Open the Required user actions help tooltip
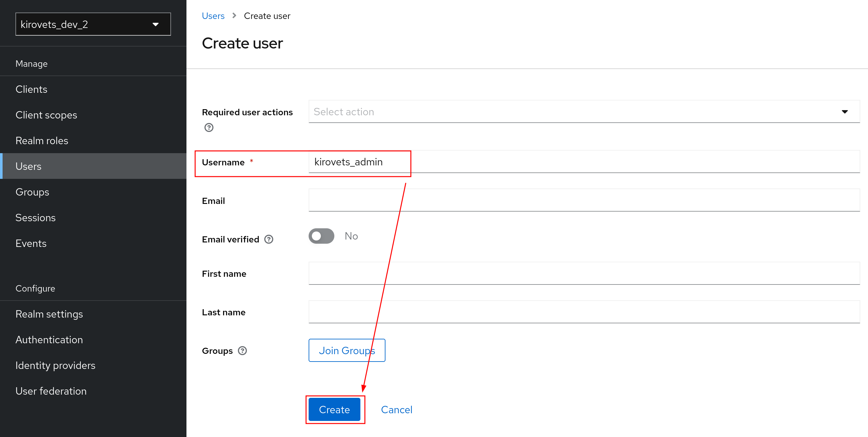868x437 pixels. [x=209, y=127]
